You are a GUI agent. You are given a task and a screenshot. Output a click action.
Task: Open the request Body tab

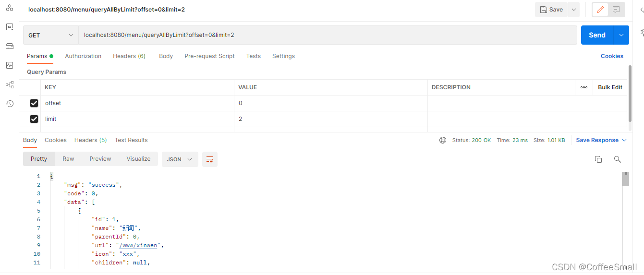(166, 56)
